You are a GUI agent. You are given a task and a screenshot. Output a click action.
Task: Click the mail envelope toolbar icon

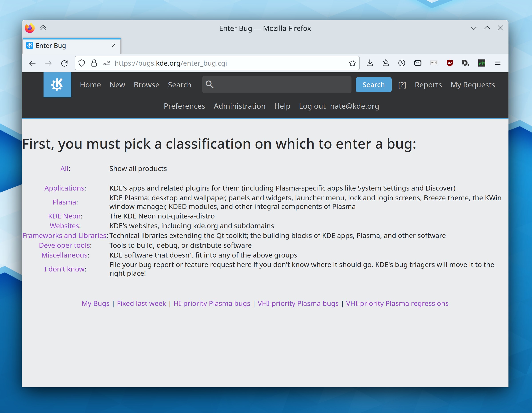point(417,63)
